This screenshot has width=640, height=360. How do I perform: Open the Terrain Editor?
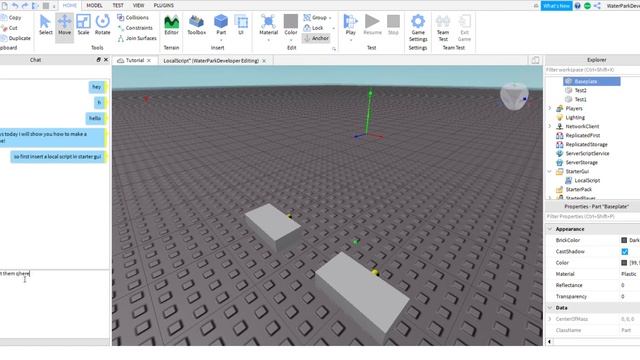click(171, 25)
